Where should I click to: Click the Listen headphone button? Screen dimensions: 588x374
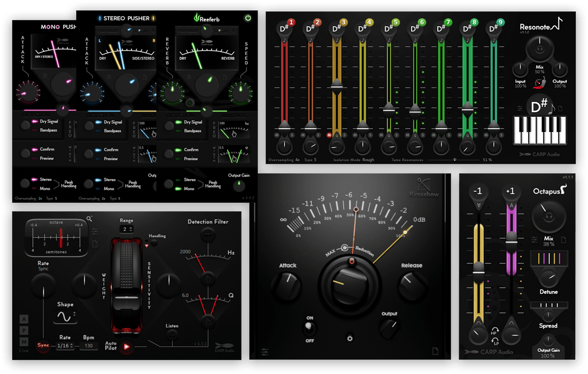[172, 334]
